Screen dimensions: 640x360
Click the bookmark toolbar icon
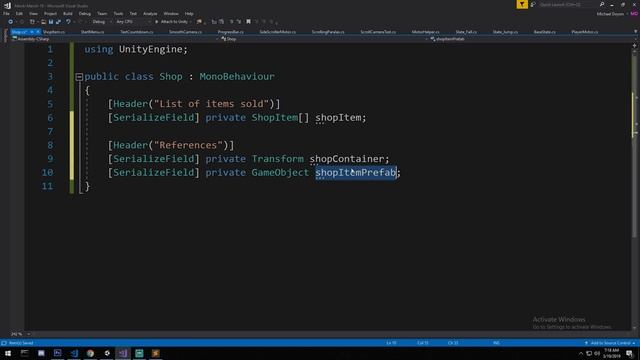pyautogui.click(x=248, y=22)
